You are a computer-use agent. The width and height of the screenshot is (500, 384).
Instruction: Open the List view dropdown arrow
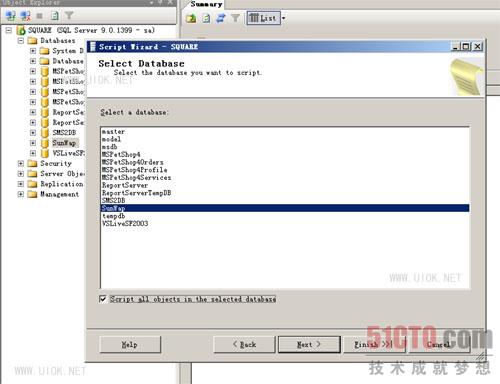284,18
